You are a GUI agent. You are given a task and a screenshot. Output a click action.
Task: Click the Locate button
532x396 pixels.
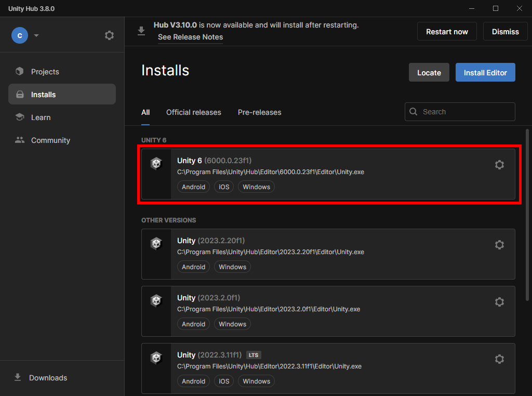(429, 73)
